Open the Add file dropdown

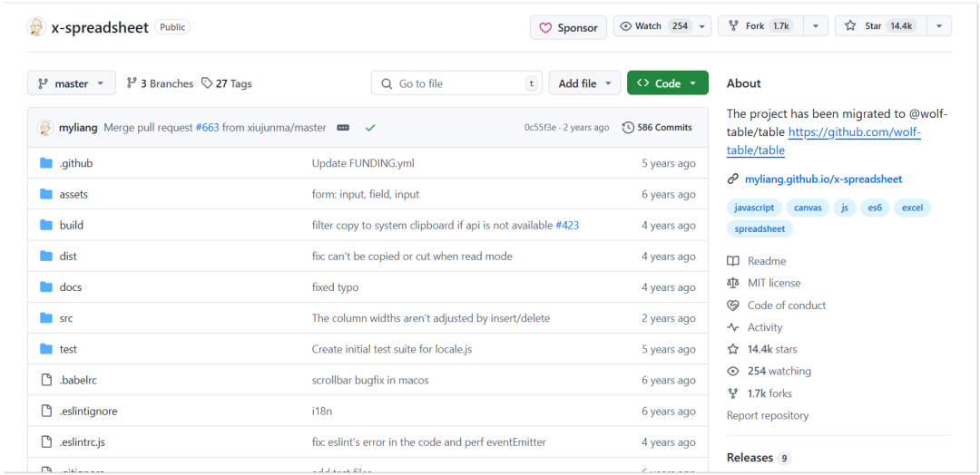pyautogui.click(x=584, y=83)
